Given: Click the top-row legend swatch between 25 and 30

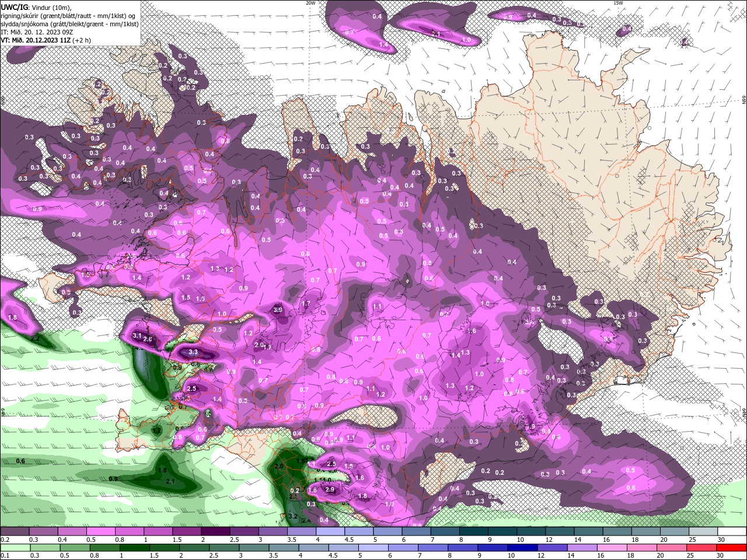Looking at the screenshot, I should point(702,531).
